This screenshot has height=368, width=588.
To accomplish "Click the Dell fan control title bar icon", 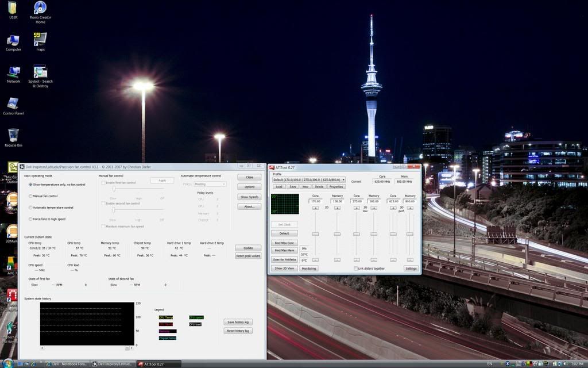I will click(22, 167).
